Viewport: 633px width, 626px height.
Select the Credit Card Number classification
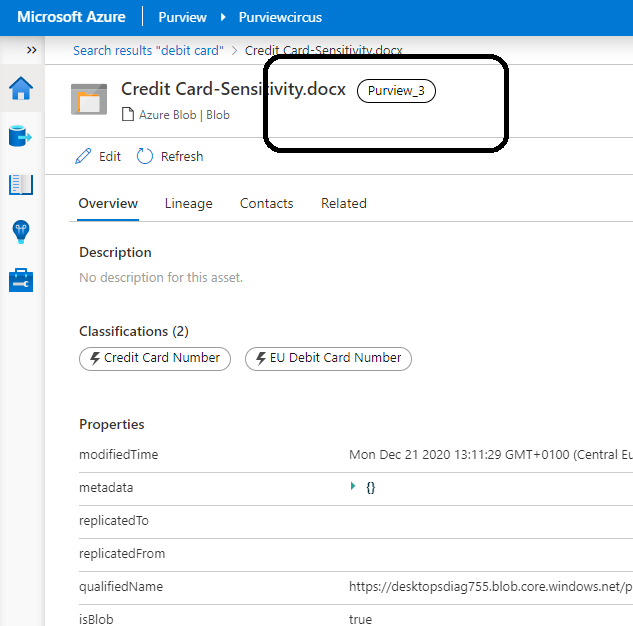click(155, 358)
